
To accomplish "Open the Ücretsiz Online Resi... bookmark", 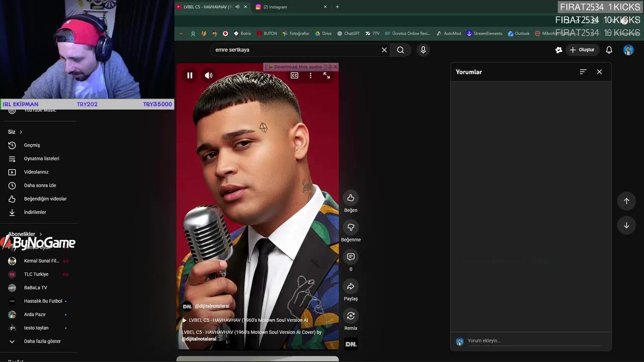I will 408,34.
